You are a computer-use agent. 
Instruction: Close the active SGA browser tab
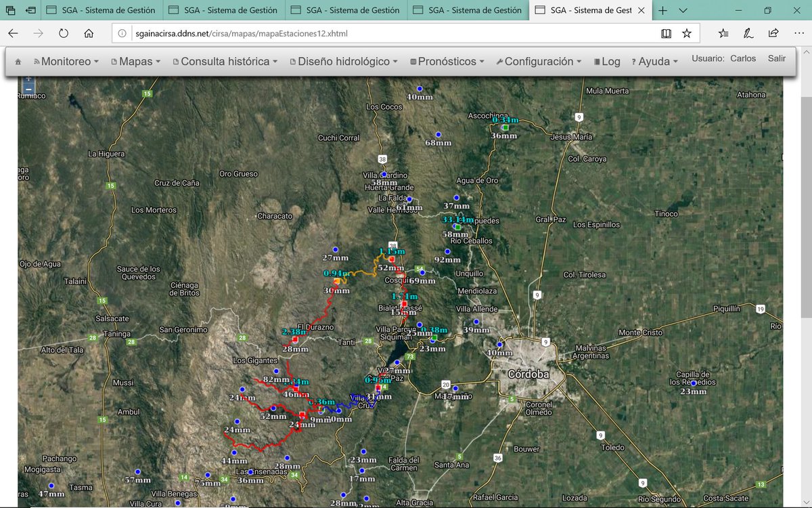(x=640, y=10)
